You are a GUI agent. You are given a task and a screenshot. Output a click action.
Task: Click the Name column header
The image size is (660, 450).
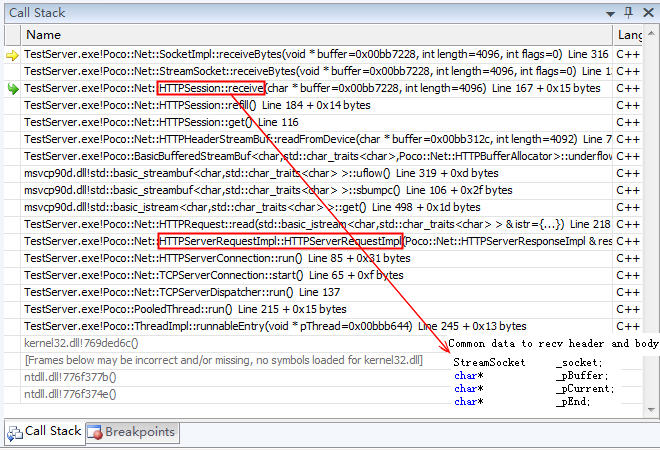pos(300,35)
